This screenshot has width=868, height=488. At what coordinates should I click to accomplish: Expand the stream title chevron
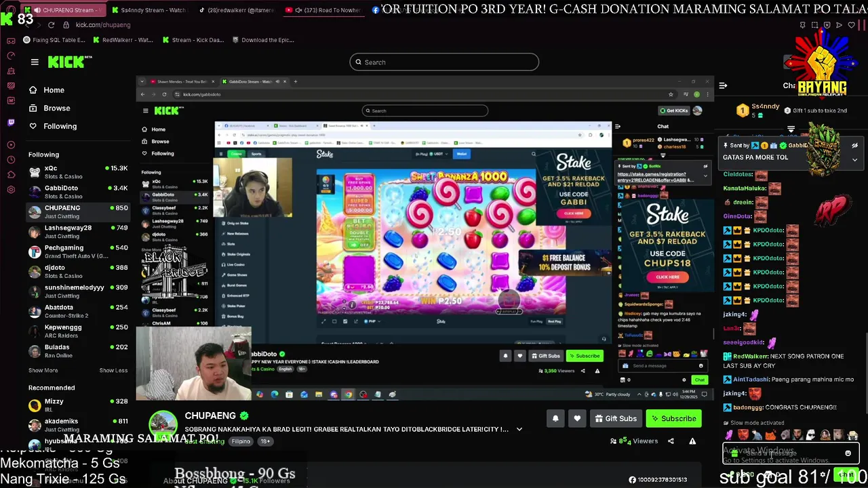click(x=519, y=429)
